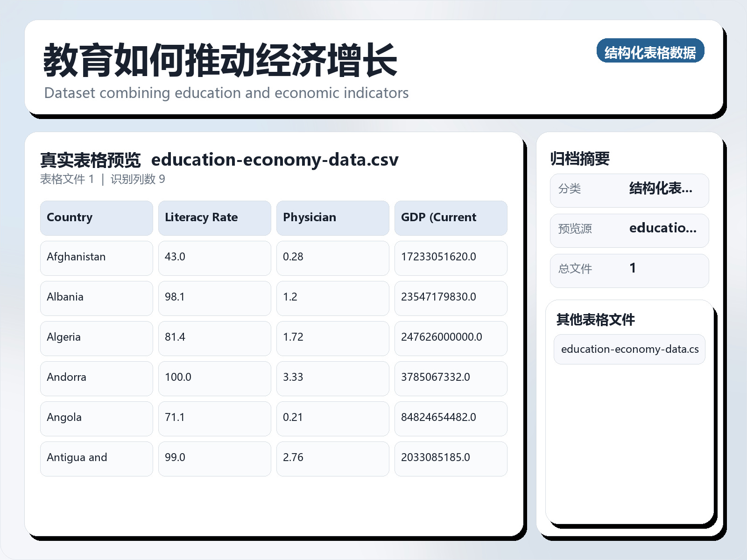
Task: Select the Antigua and country cell
Action: [x=96, y=458]
